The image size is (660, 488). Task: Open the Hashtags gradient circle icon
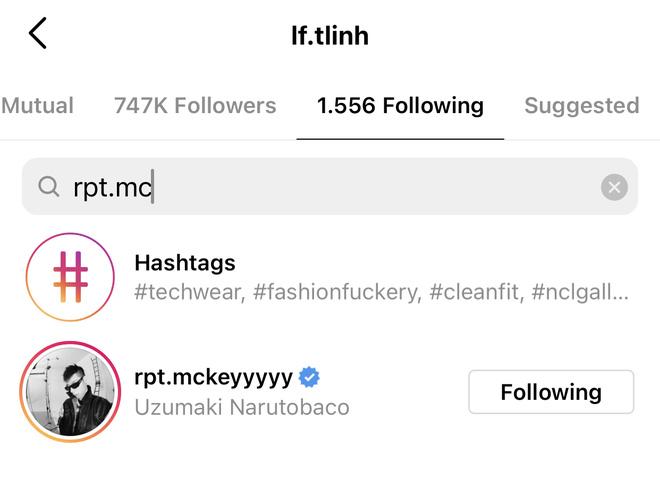click(70, 277)
